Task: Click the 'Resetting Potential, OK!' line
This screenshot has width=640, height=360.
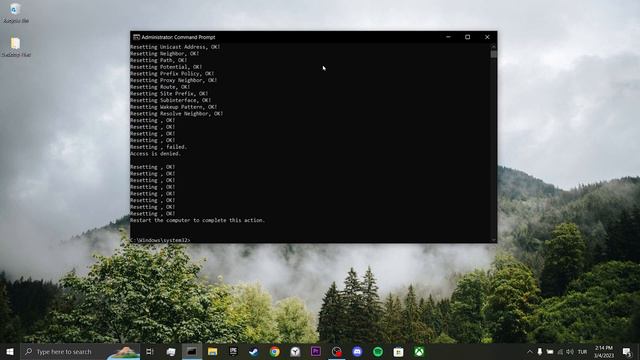Action: [x=167, y=67]
